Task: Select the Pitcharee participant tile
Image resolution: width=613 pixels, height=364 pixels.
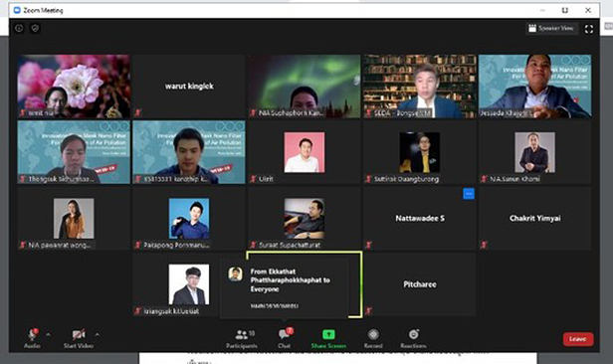Action: [x=420, y=284]
